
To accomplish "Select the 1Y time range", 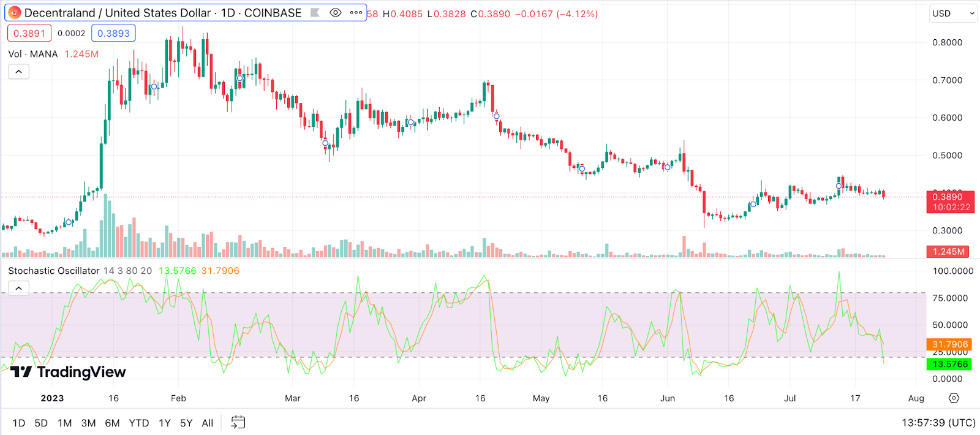I will (165, 423).
